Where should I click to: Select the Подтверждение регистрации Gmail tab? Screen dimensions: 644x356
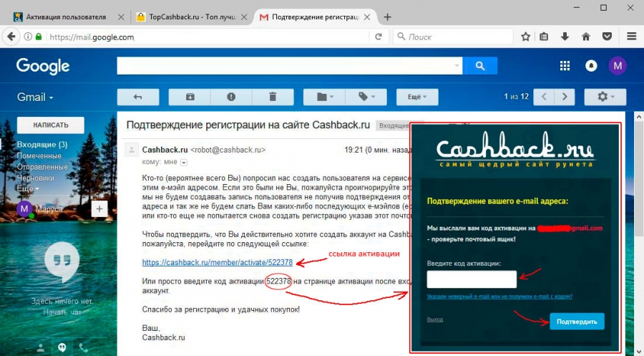point(316,17)
